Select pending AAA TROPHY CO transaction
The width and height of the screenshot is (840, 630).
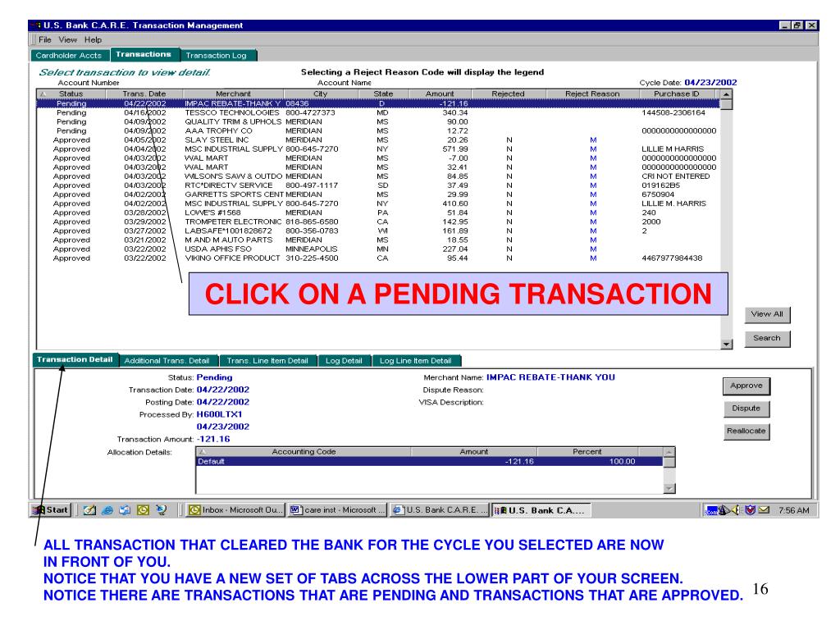(x=378, y=130)
